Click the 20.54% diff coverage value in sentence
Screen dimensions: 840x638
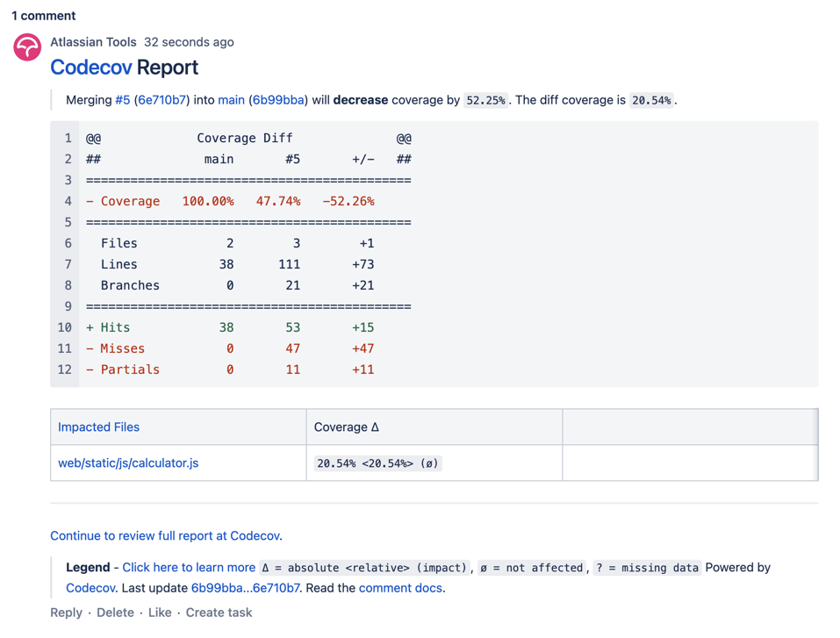(651, 100)
